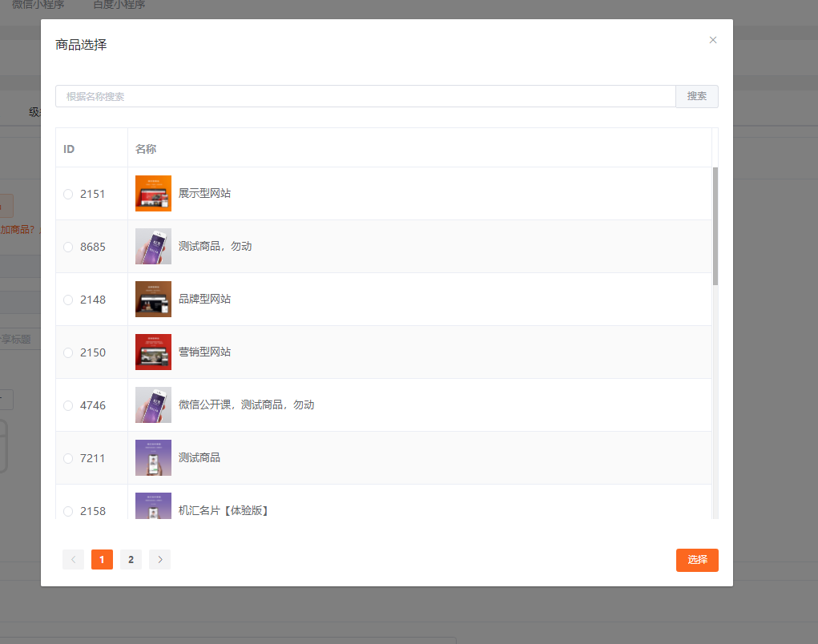Image resolution: width=818 pixels, height=644 pixels.
Task: Select radio button for ID 7211
Action: click(x=68, y=458)
